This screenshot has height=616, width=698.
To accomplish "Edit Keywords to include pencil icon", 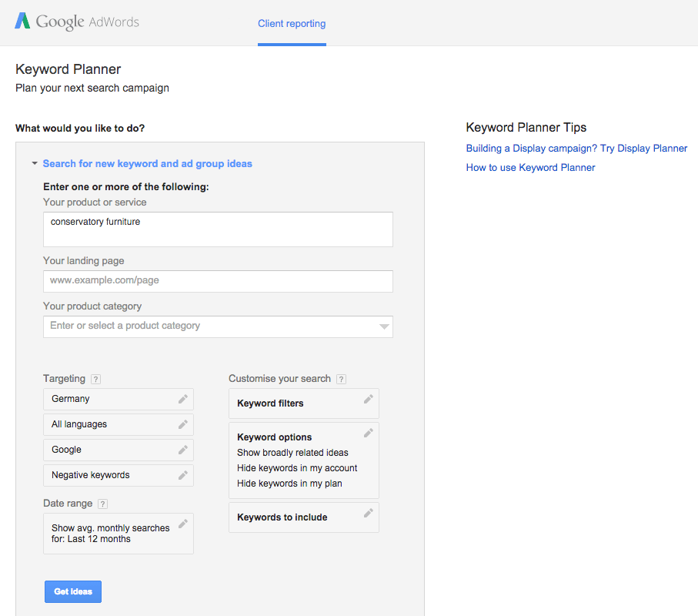I will (x=368, y=513).
